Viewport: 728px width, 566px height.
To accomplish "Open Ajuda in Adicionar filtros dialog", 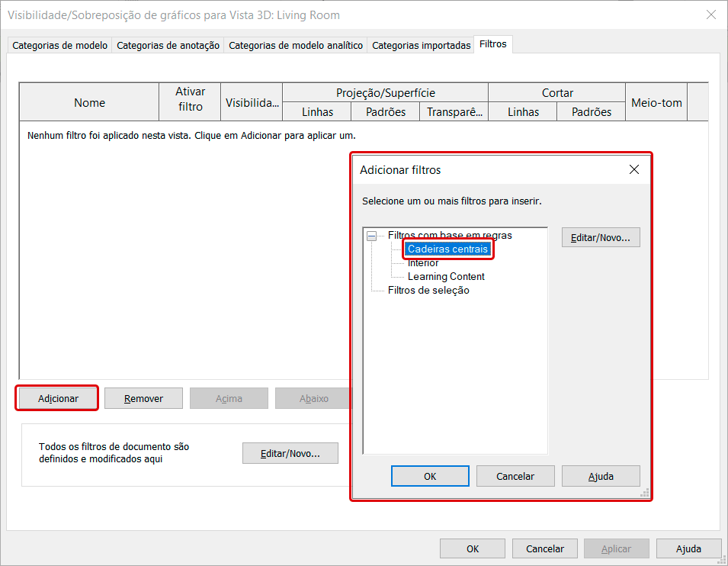I will tap(601, 476).
